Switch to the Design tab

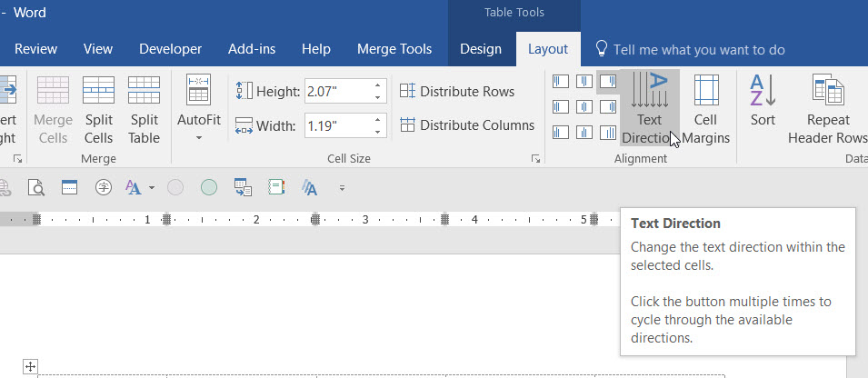(x=480, y=49)
